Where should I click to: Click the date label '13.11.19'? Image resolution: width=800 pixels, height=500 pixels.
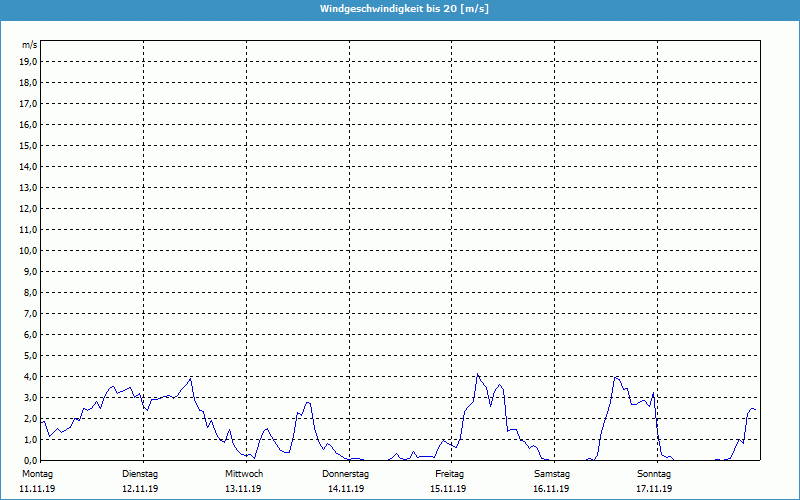pyautogui.click(x=244, y=489)
